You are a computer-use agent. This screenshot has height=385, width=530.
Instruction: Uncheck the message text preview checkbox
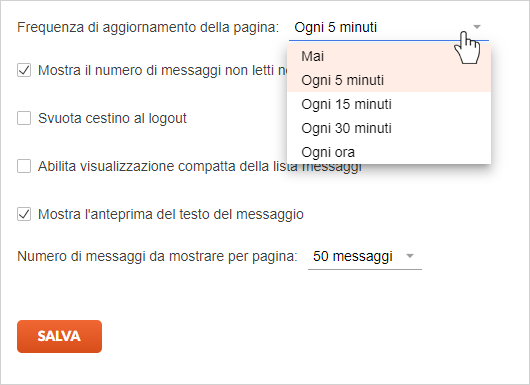pyautogui.click(x=24, y=214)
